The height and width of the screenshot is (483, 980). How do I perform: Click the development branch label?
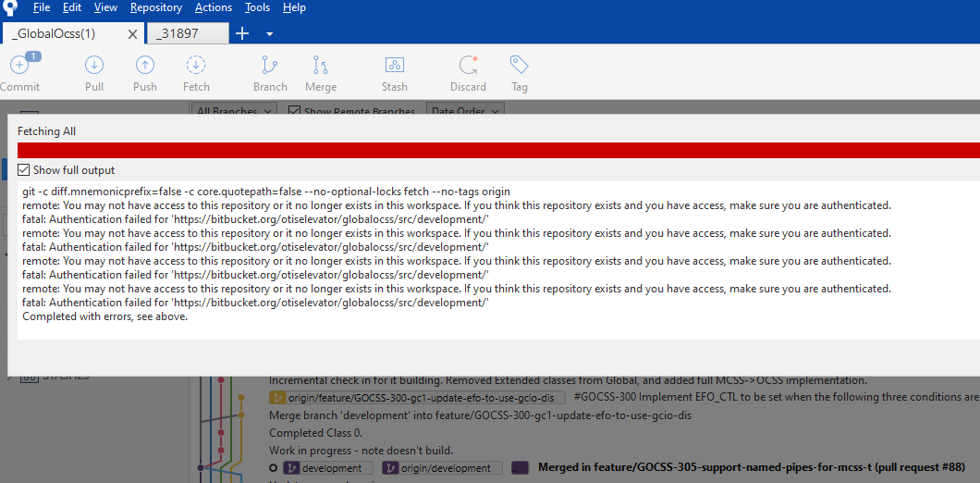329,468
